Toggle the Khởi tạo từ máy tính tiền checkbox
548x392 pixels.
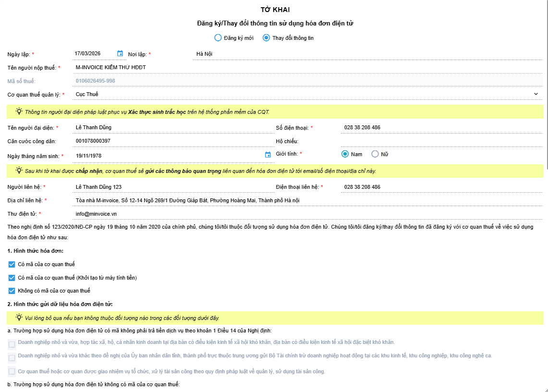click(12, 278)
